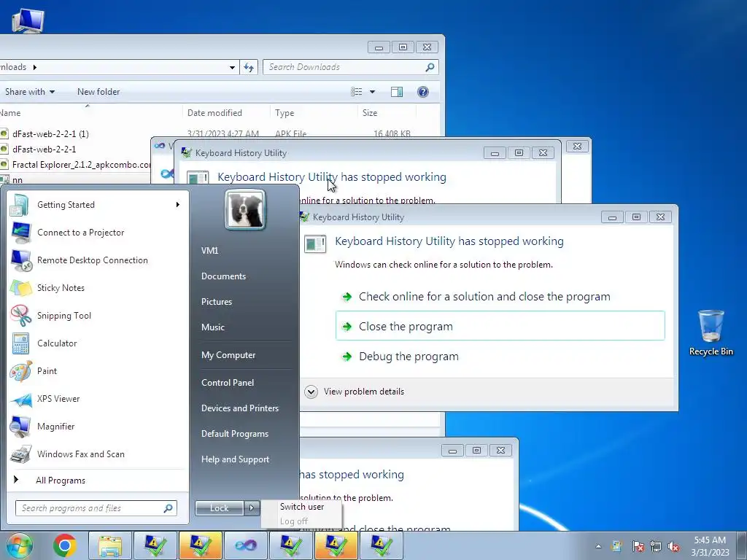Open Pictures from Start menu
The width and height of the screenshot is (747, 560).
coord(216,302)
